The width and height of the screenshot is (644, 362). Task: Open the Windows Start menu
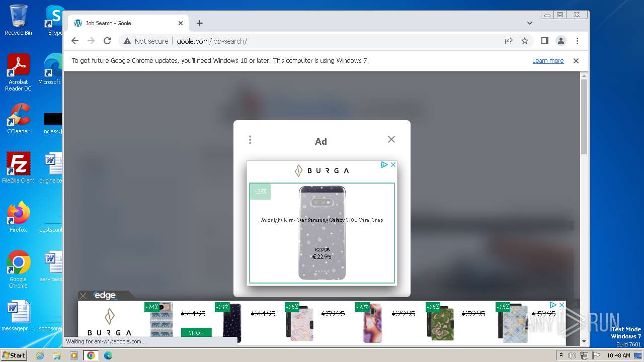coord(14,355)
